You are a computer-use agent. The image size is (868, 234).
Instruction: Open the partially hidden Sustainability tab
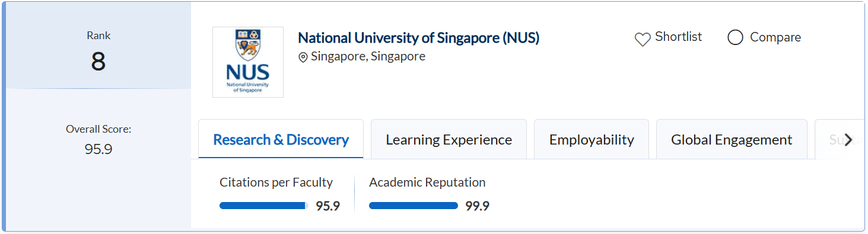click(x=837, y=139)
